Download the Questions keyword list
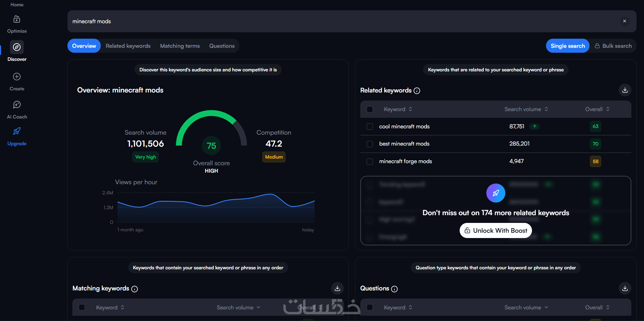 coord(625,288)
